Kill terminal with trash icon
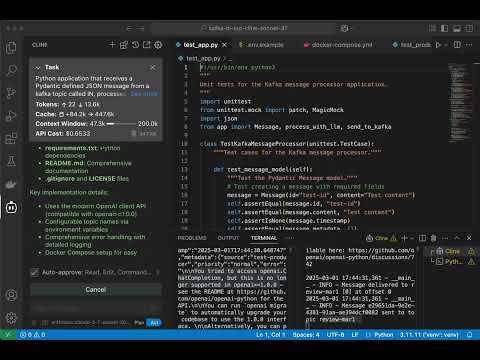480x360 pixels. [x=433, y=238]
